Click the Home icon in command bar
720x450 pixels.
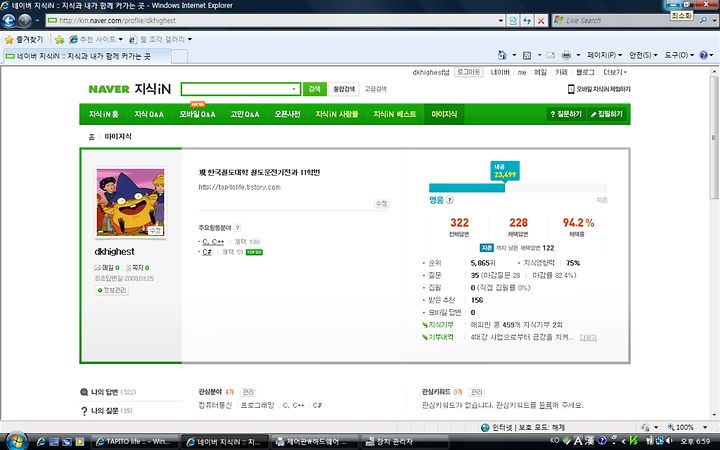coord(502,55)
